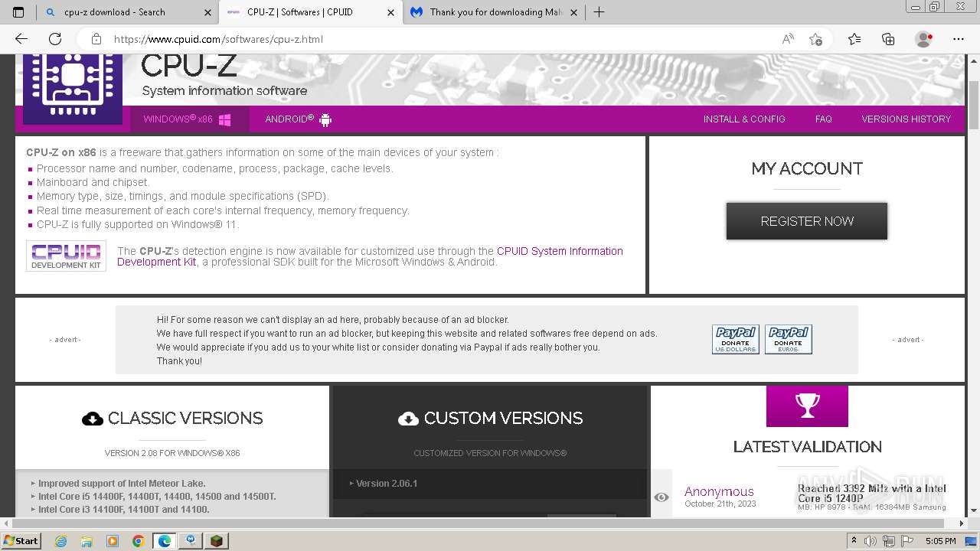Select the ANDROID menu item
This screenshot has width=980, height=551.
(298, 119)
